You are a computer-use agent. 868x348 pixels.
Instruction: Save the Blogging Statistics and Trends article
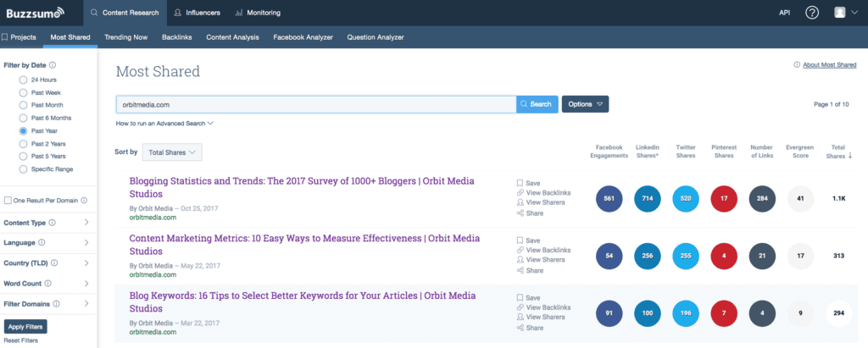[x=529, y=183]
